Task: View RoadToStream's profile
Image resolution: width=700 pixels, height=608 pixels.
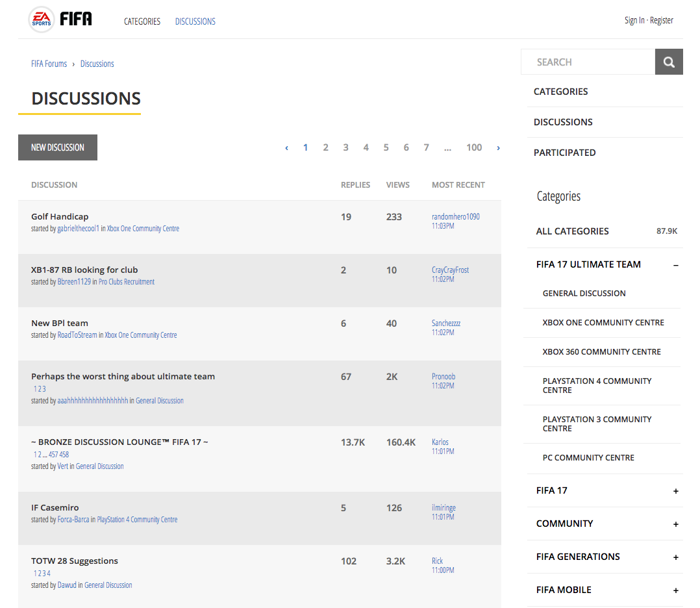Action: (77, 335)
